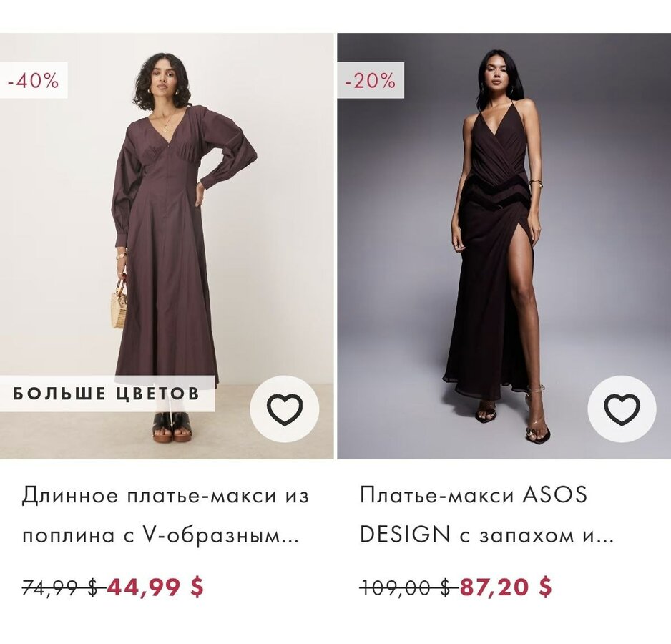Image resolution: width=671 pixels, height=644 pixels.
Task: Open the БОЛЬШЕ ЦВЕТОВ color options label
Action: [x=107, y=394]
